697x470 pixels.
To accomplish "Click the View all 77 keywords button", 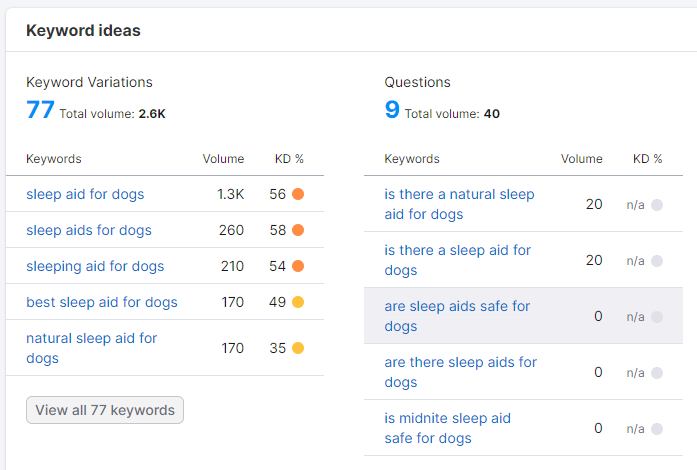I will point(105,410).
